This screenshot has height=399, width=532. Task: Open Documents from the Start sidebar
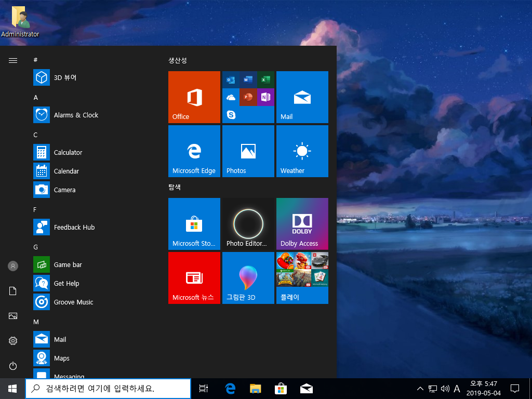(x=13, y=291)
